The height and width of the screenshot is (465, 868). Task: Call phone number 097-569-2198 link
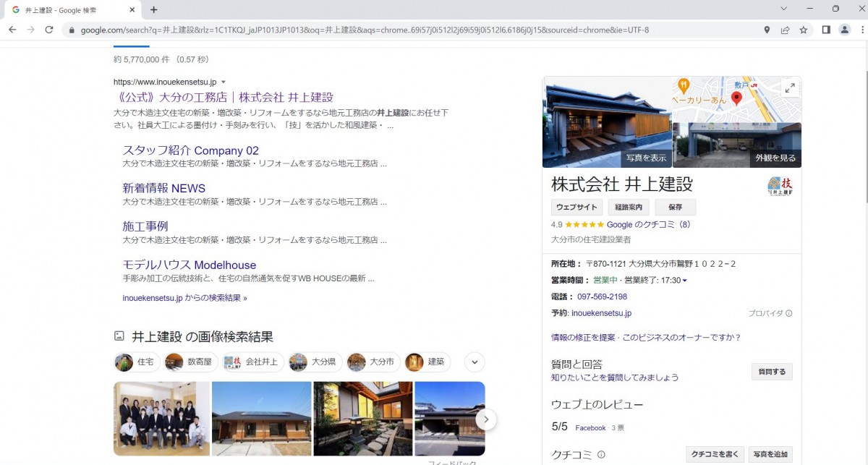click(602, 297)
